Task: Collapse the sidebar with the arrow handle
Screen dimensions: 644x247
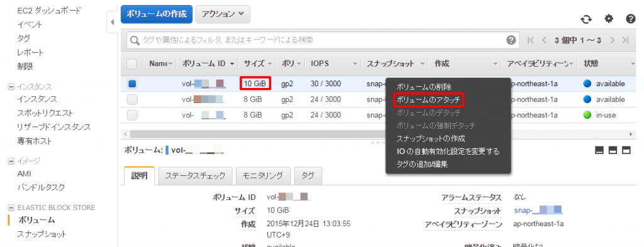Action: pos(113,23)
